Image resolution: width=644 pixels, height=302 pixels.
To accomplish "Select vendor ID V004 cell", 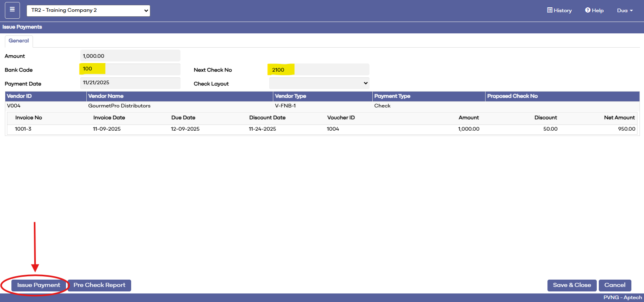I will pos(14,106).
